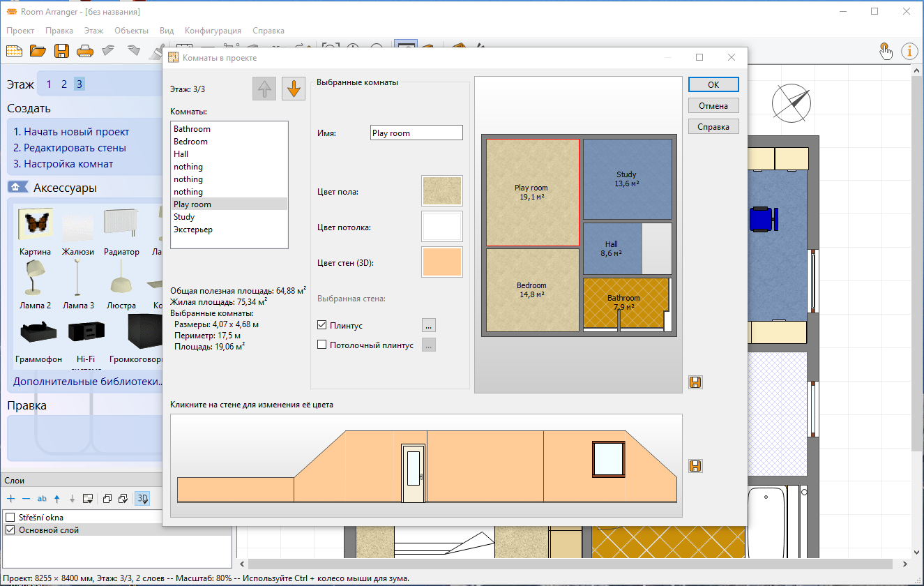Move layer up with blue arrow
The height and width of the screenshot is (586, 924).
57,498
